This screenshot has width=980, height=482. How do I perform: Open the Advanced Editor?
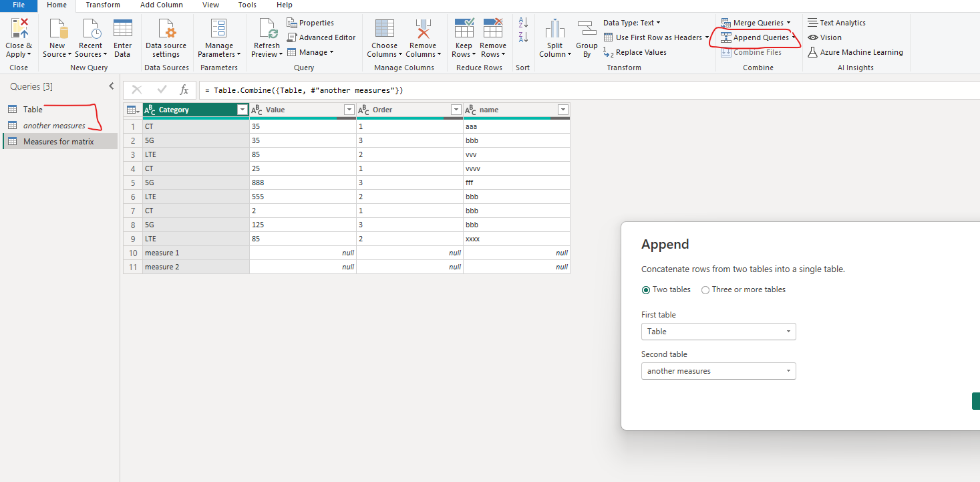(x=321, y=37)
